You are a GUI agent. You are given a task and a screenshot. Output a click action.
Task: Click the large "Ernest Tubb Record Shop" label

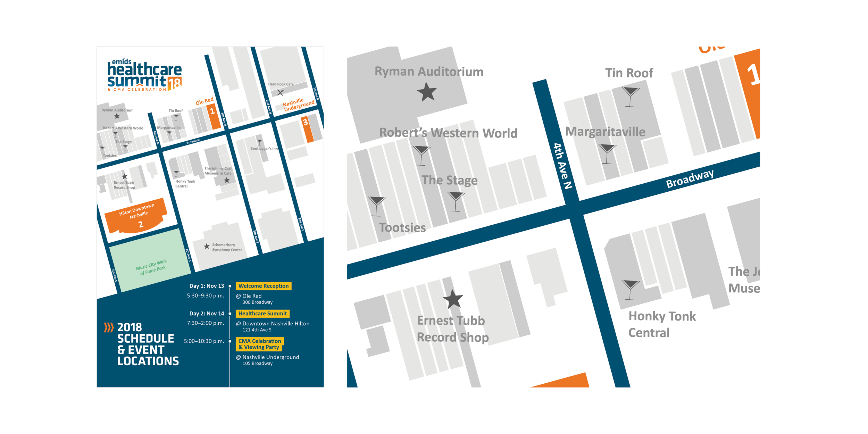pyautogui.click(x=452, y=329)
